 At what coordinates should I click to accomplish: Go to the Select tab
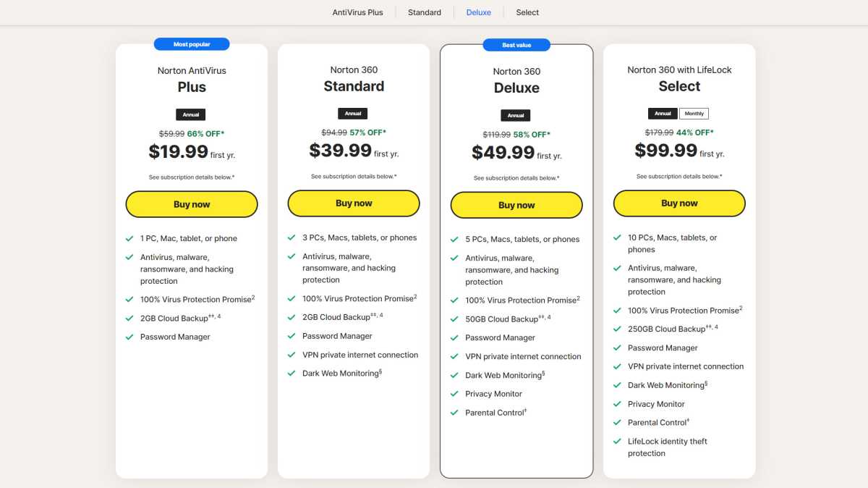(x=527, y=12)
